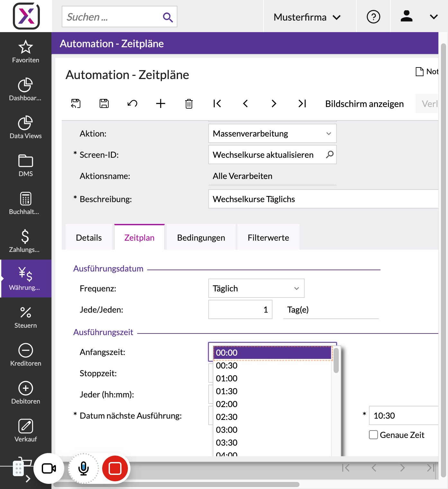The image size is (448, 489).
Task: Open the Buchhaltung calculator icon
Action: point(25,199)
